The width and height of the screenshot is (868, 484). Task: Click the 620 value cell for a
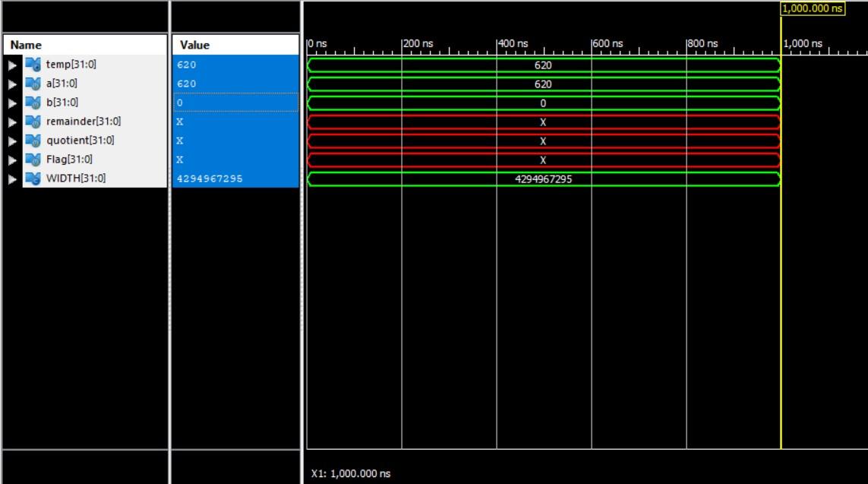(236, 84)
